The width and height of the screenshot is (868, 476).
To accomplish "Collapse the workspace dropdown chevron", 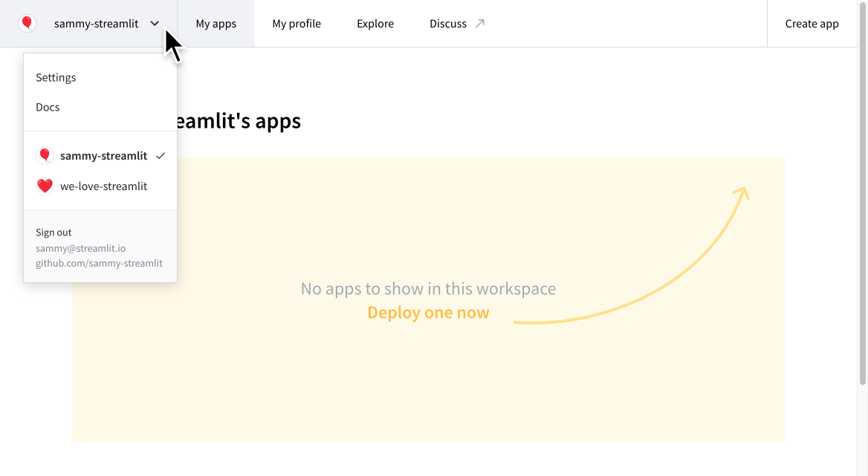I will click(155, 23).
